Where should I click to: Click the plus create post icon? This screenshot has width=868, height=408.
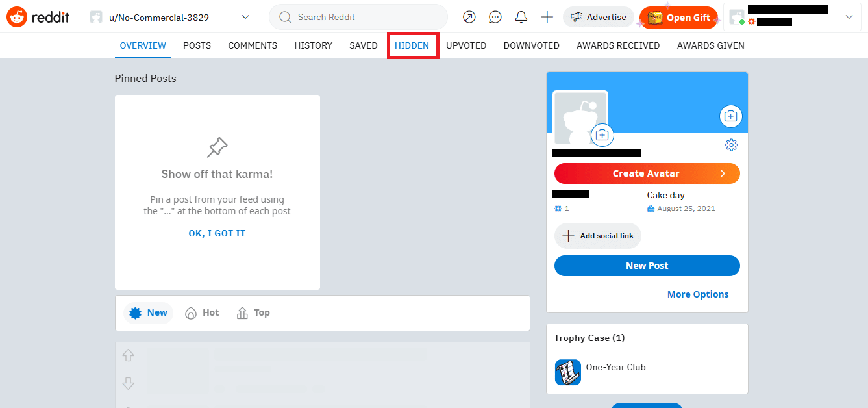(547, 18)
